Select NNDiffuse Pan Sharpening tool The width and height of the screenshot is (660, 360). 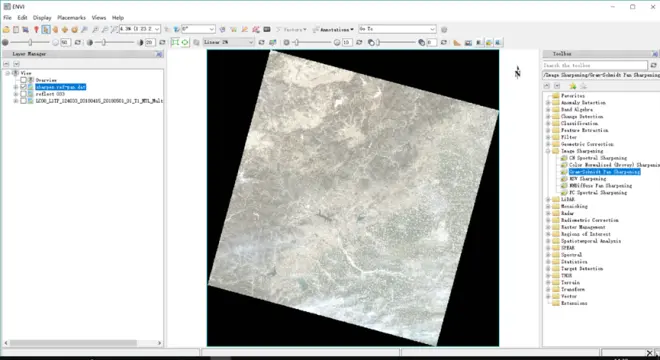click(x=600, y=186)
